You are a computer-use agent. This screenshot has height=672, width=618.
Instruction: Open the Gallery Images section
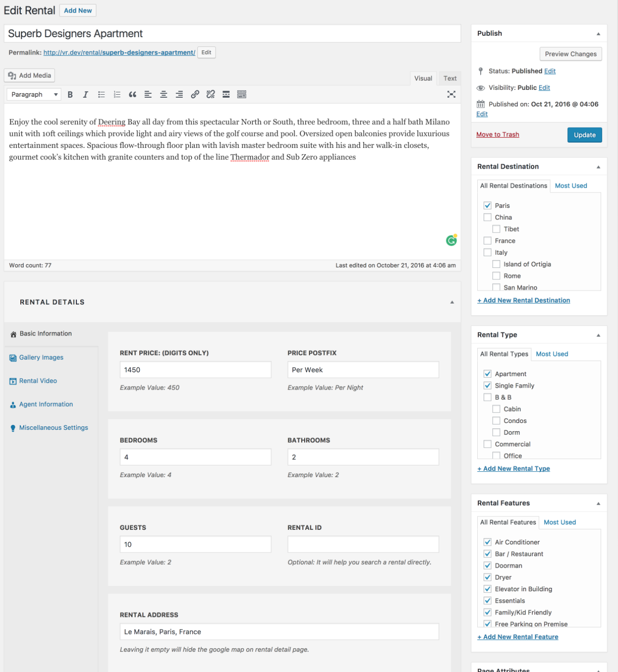41,357
